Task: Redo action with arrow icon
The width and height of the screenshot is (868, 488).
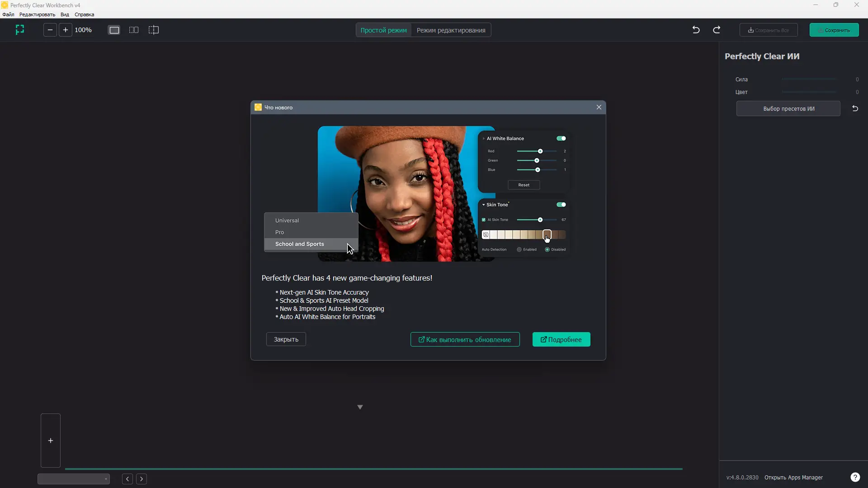Action: click(717, 30)
